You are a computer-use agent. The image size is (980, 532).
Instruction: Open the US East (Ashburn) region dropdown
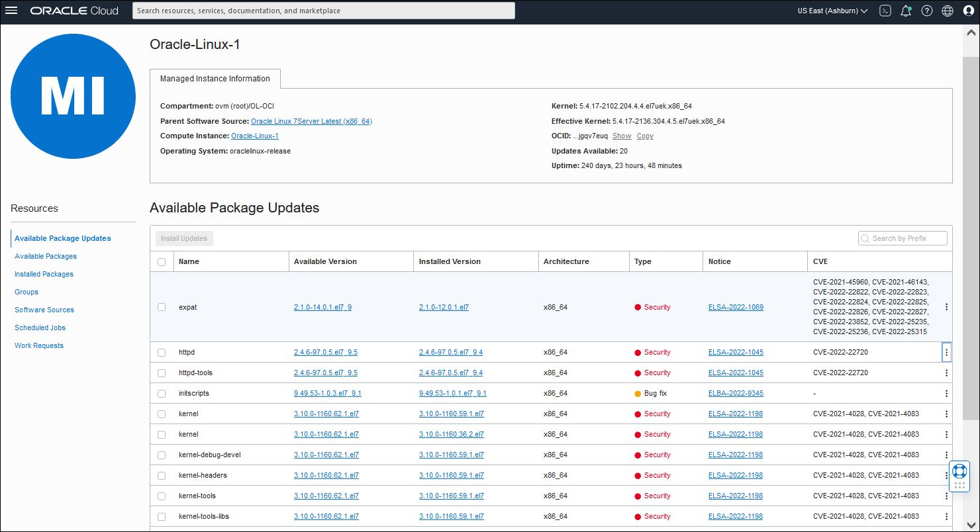pyautogui.click(x=833, y=11)
